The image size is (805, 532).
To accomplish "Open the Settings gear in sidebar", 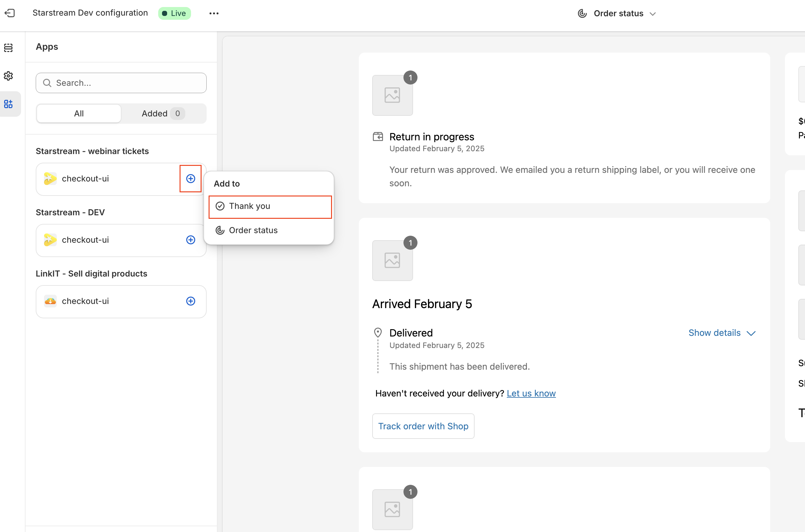I will (9, 76).
